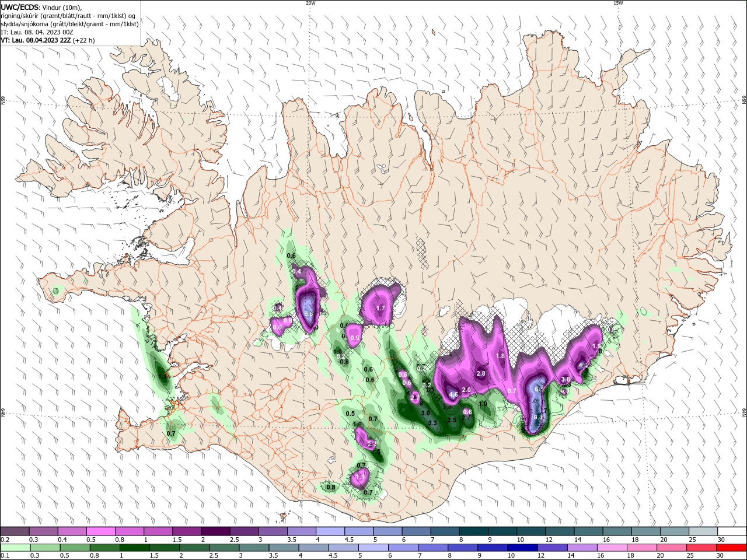Select the 'rigning/skúrir (grænt/blátt/rautt' header line
Viewport: 747px width, 560px height.
coord(68,16)
